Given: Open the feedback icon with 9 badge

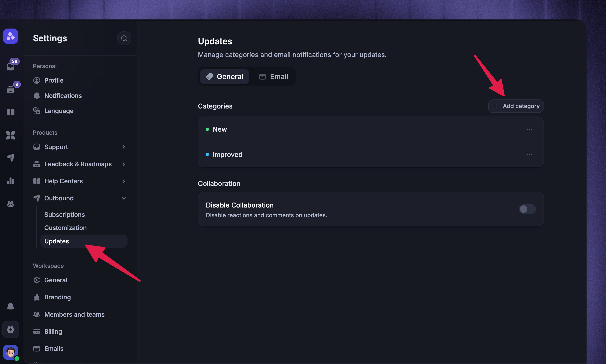Looking at the screenshot, I should [x=11, y=89].
